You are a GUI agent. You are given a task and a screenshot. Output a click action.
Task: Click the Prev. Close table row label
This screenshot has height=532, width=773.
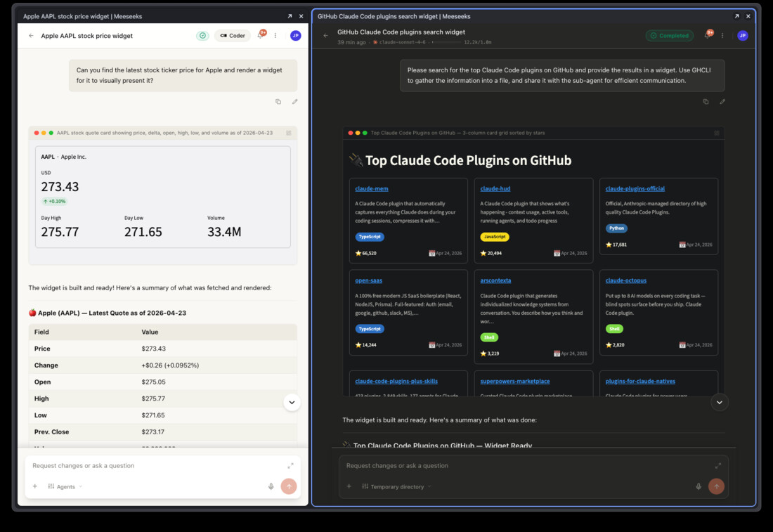(52, 432)
